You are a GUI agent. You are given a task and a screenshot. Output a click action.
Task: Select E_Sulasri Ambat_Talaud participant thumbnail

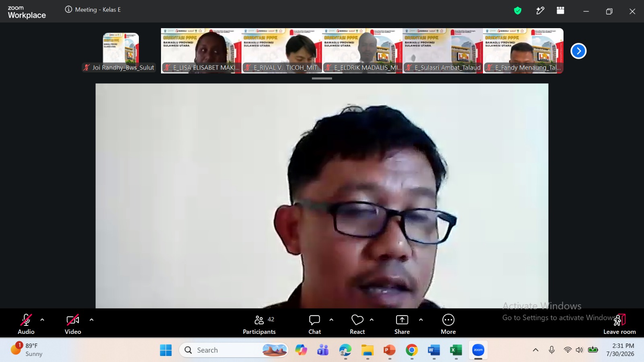click(x=443, y=51)
